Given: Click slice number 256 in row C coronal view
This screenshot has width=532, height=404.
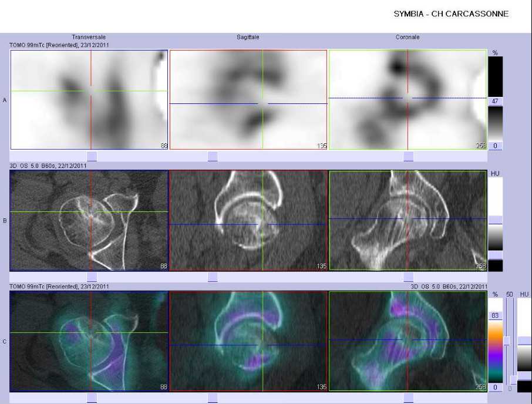Looking at the screenshot, I should coord(481,387).
